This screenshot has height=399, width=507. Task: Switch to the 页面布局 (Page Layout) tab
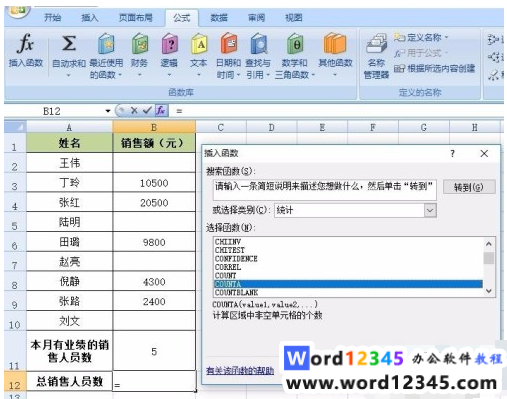136,18
